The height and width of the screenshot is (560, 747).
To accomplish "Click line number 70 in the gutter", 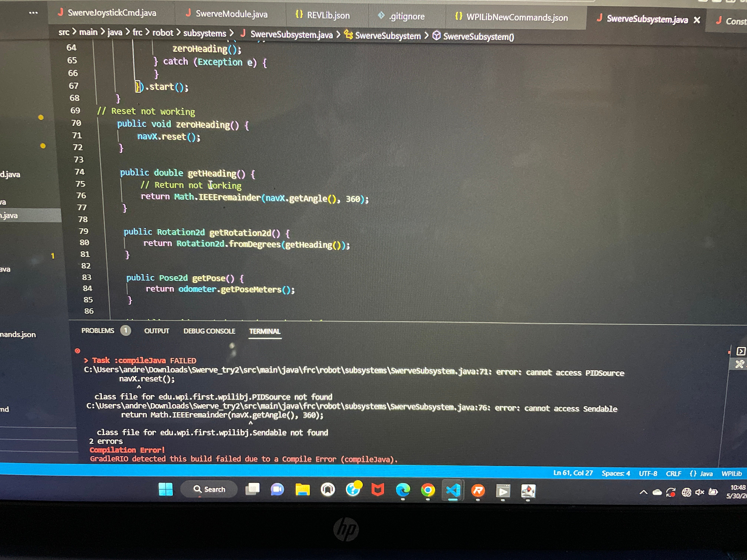I will pos(76,123).
